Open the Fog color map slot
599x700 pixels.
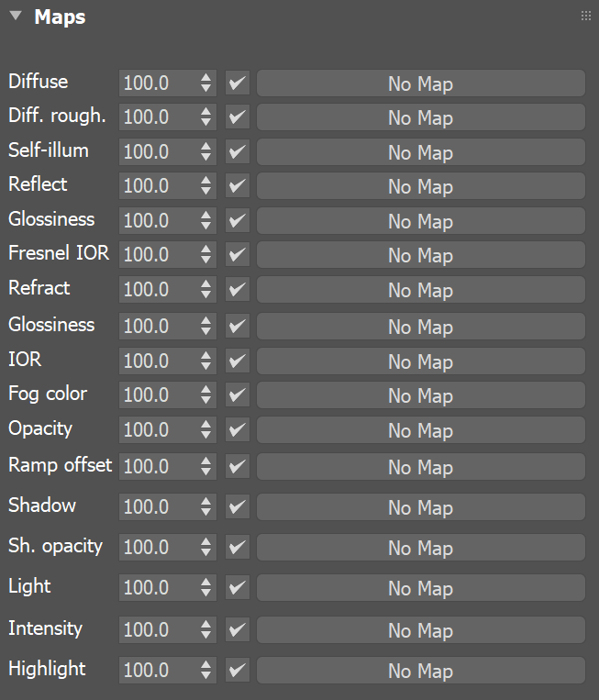pyautogui.click(x=420, y=395)
